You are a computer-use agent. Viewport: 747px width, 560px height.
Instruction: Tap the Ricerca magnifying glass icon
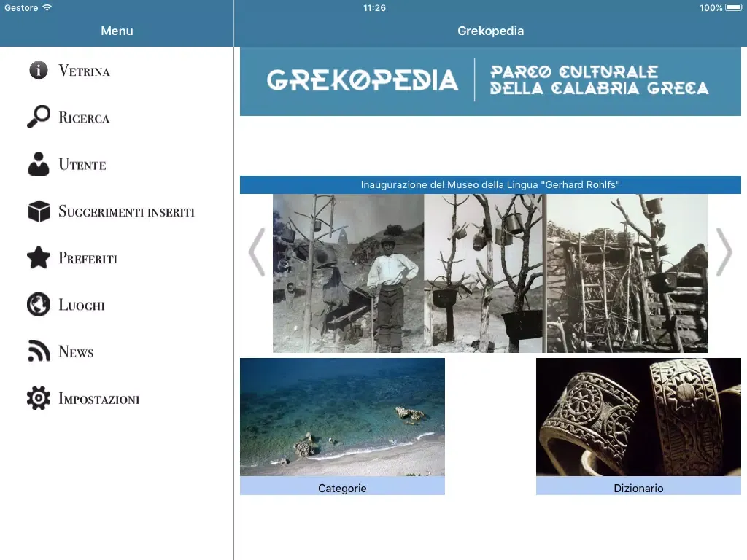point(39,117)
